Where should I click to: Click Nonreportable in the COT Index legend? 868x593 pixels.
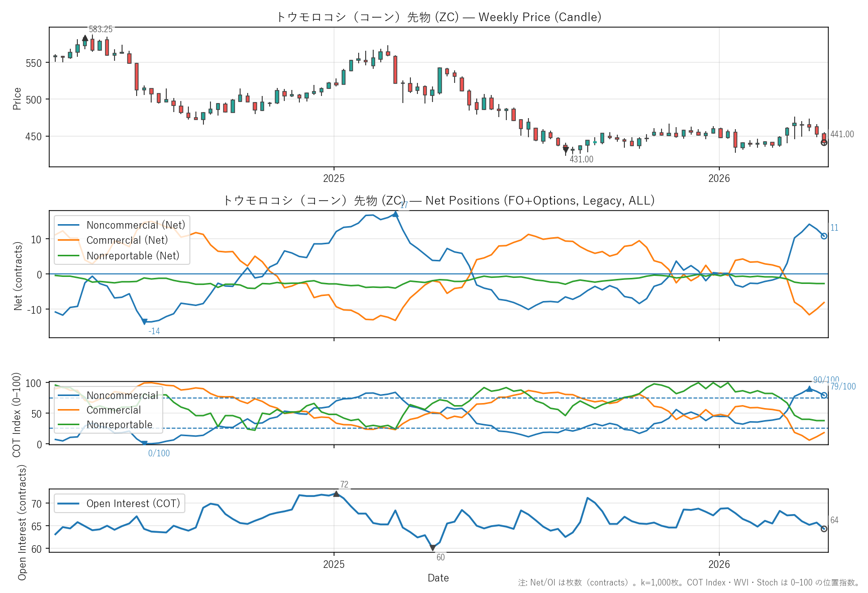[x=119, y=425]
